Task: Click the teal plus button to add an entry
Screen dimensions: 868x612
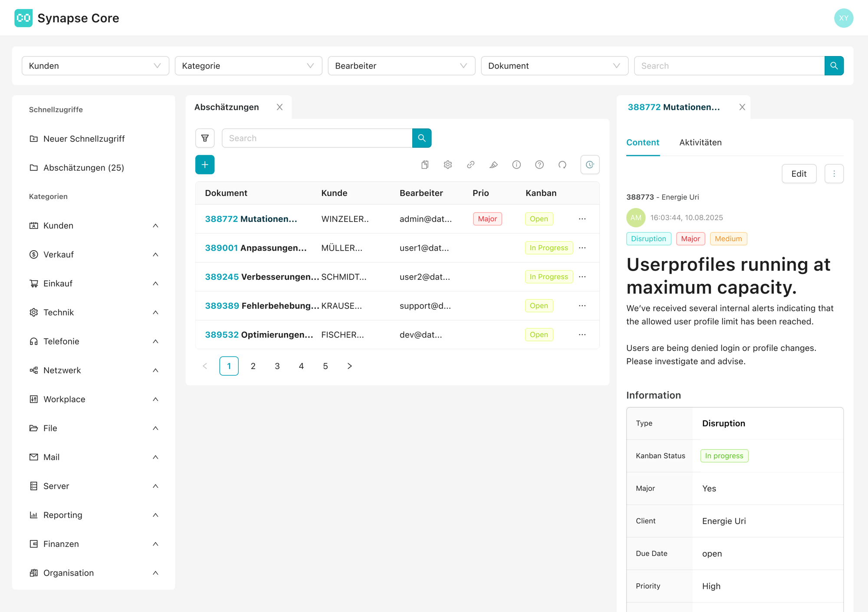Action: pos(205,165)
